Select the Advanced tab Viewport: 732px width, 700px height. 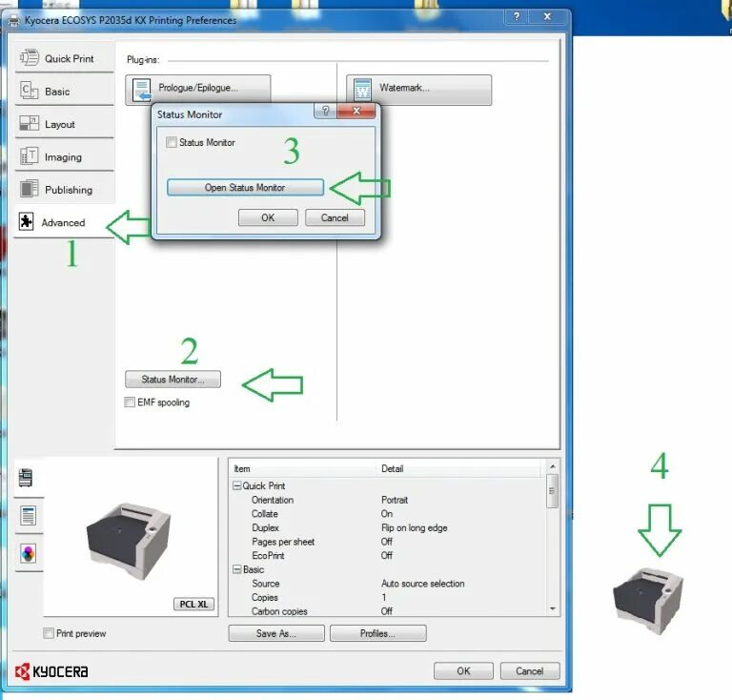[x=65, y=222]
